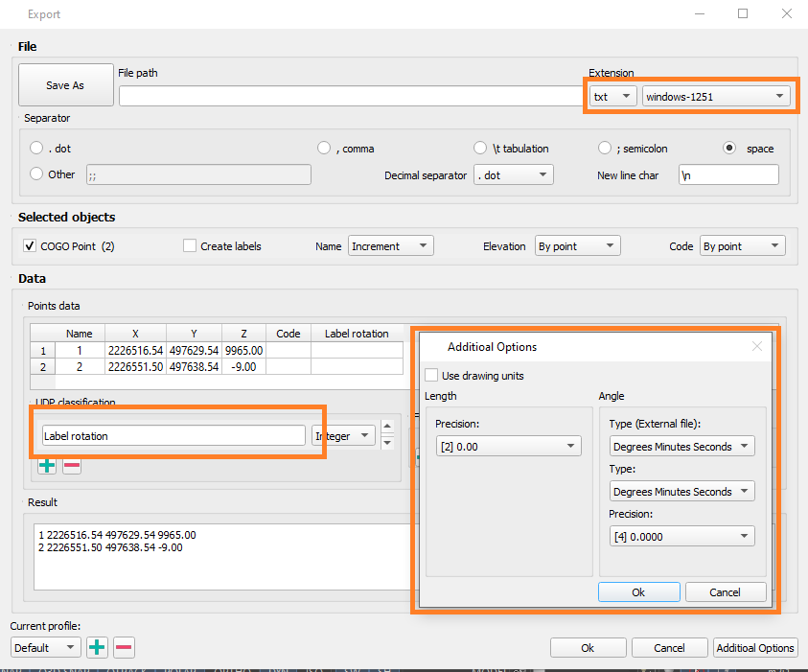Move UDP classification up with arrow
Screen dimensions: 808x672
(387, 428)
